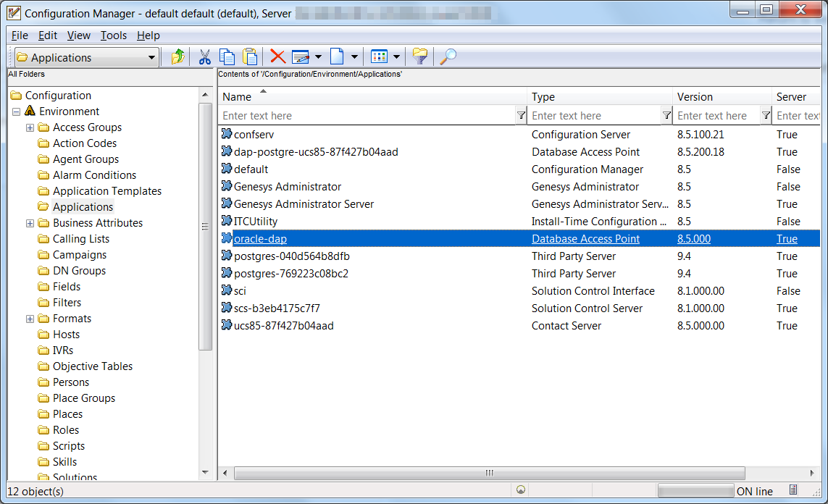The height and width of the screenshot is (504, 828).
Task: Open the Applications folder dropdown
Action: click(x=151, y=58)
